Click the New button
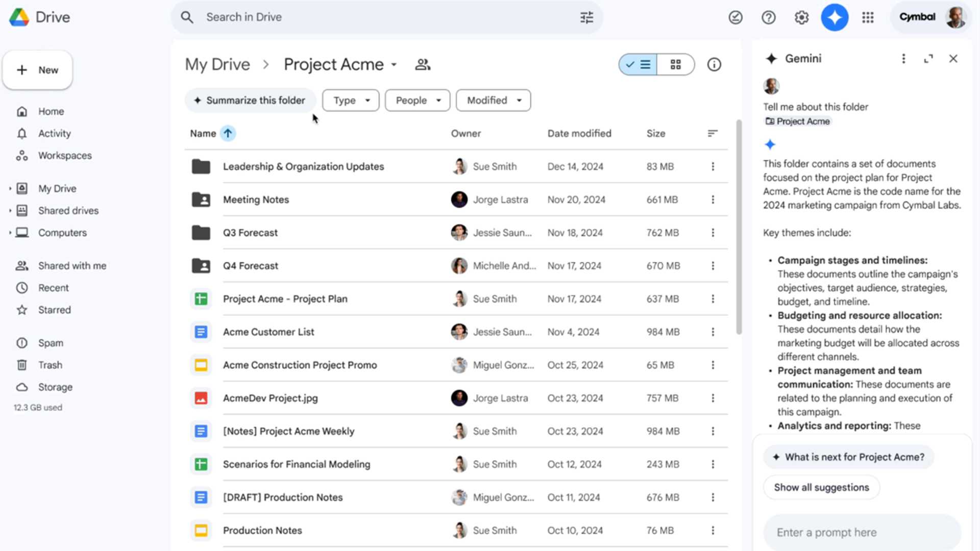Viewport: 980px width, 551px height. pyautogui.click(x=37, y=70)
